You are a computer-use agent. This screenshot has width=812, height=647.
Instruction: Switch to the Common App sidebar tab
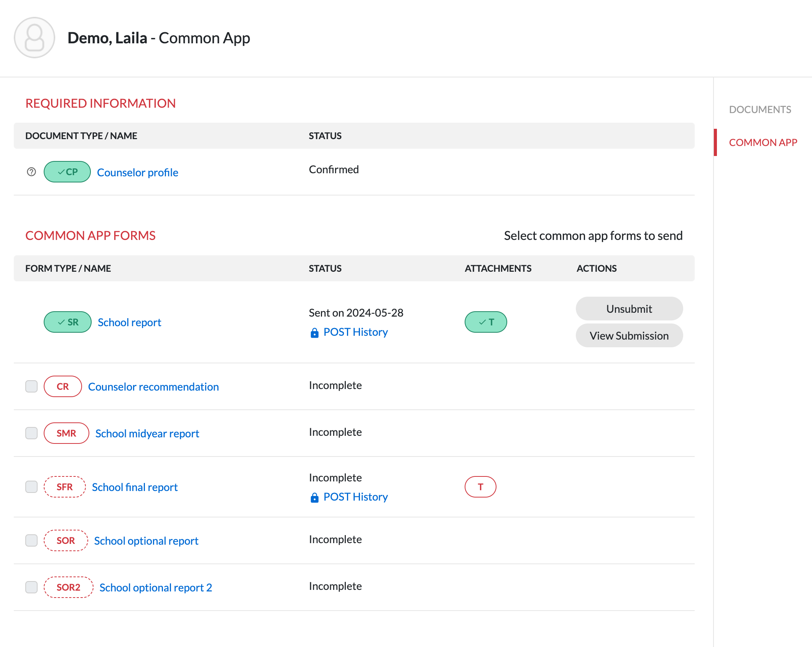763,143
